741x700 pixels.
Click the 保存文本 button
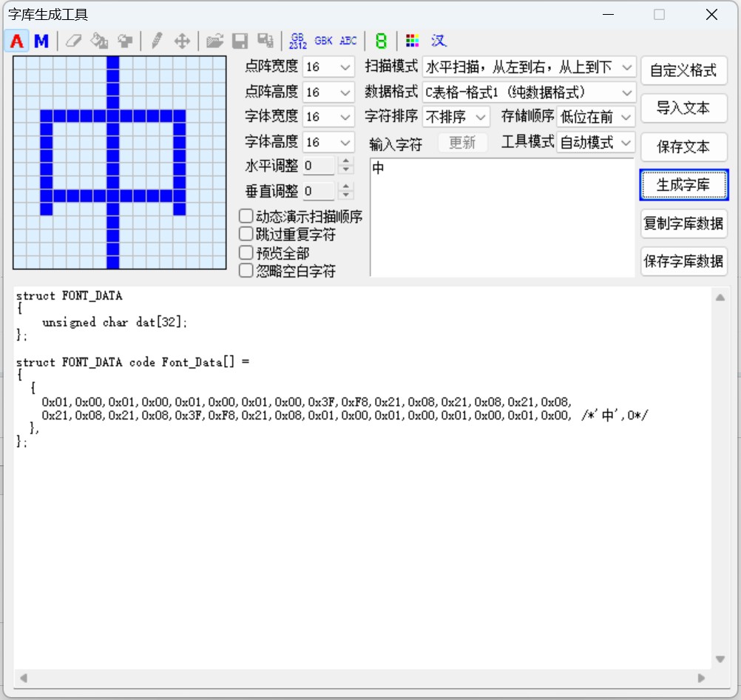click(x=683, y=147)
